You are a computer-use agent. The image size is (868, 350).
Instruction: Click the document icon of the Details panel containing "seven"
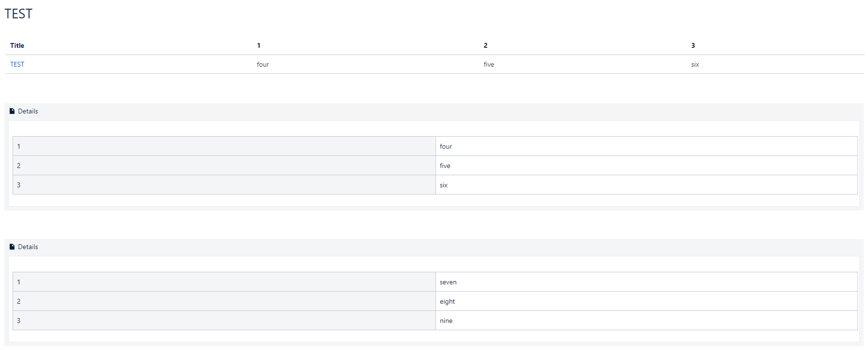pyautogui.click(x=12, y=247)
